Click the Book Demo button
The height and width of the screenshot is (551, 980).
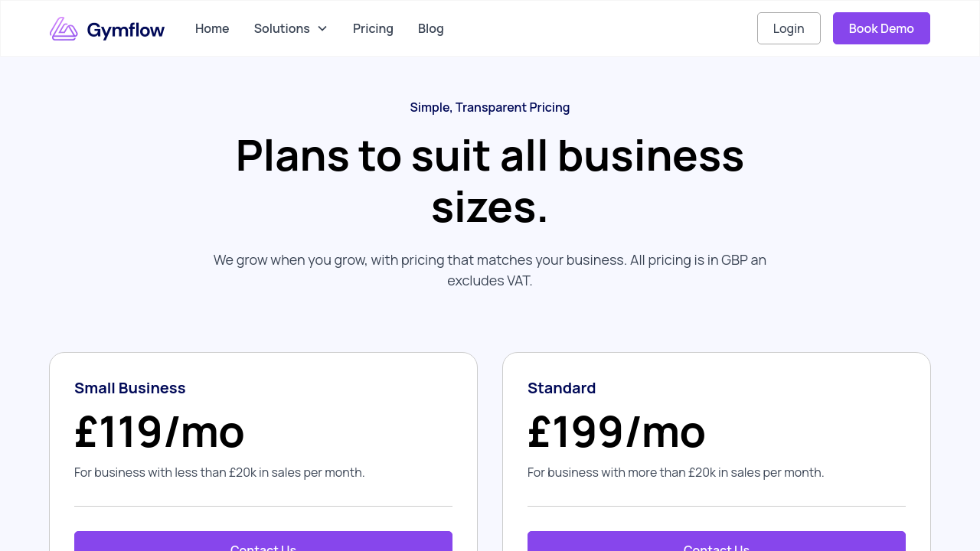881,28
